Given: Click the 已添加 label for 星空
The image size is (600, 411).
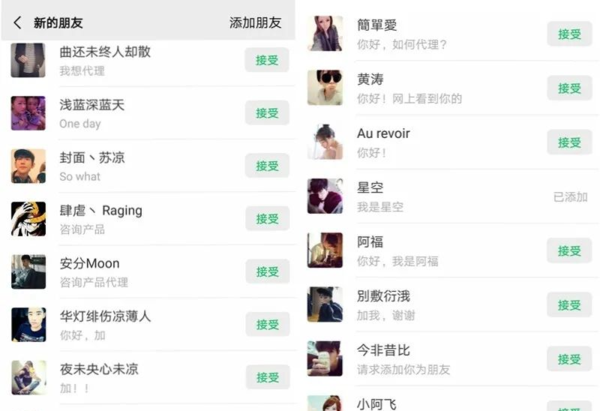Looking at the screenshot, I should (x=569, y=197).
